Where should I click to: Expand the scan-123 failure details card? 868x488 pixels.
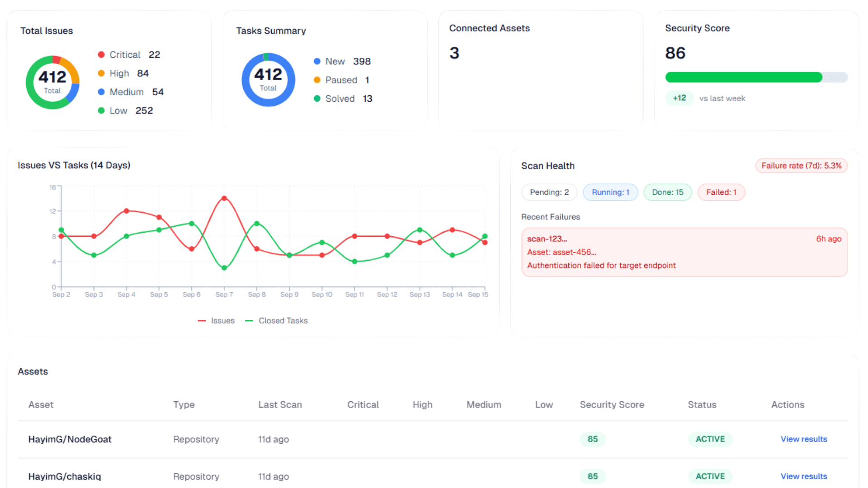click(x=684, y=252)
